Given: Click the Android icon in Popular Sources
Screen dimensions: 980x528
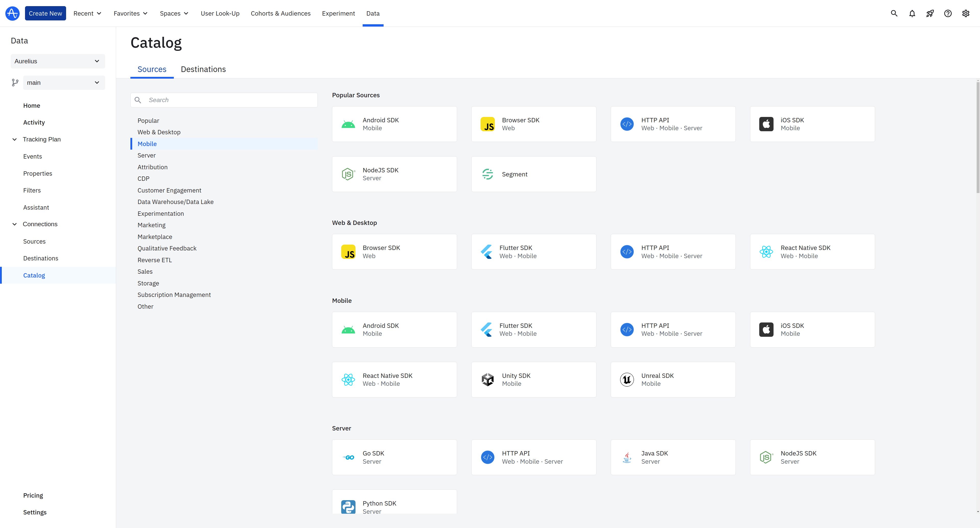Looking at the screenshot, I should [348, 124].
